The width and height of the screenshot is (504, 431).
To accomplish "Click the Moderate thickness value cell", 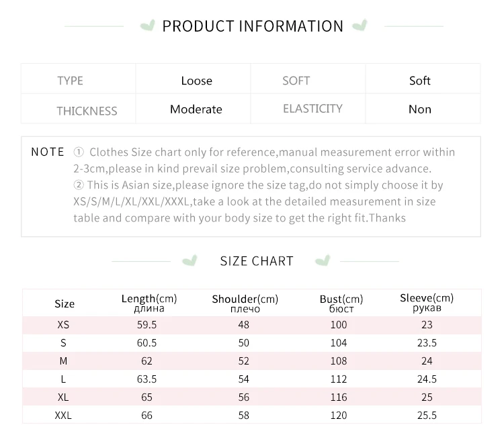I will coord(196,109).
